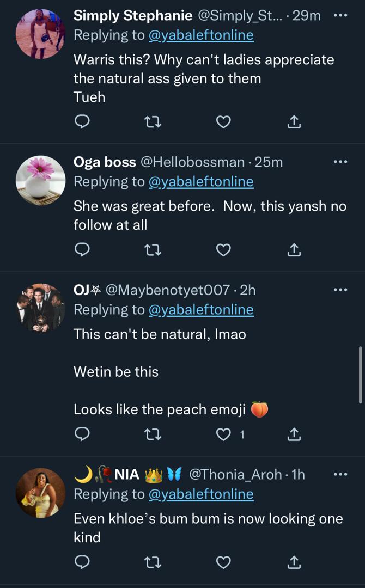This screenshot has height=588, width=365.
Task: Share Oga boss's tweet
Action: click(294, 249)
